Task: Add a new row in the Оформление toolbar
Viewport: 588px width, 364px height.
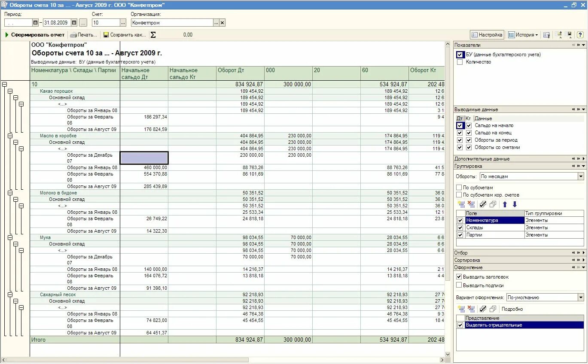Action: (461, 309)
